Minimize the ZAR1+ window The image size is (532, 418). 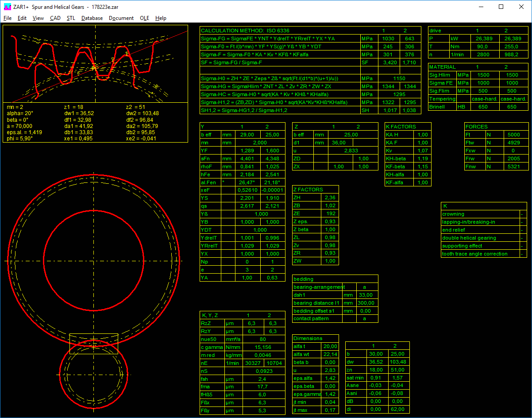[481, 7]
